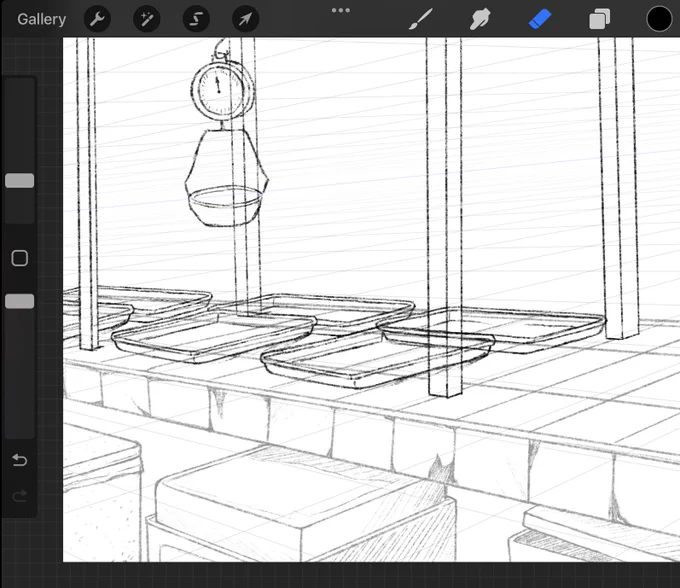Open the black color picker
Image resolution: width=680 pixels, height=588 pixels.
659,19
